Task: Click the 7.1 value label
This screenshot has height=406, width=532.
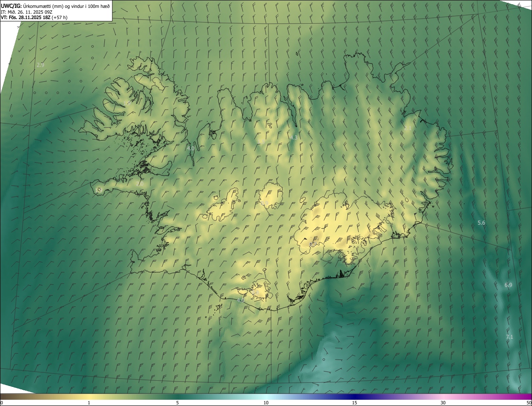Action: pos(510,337)
